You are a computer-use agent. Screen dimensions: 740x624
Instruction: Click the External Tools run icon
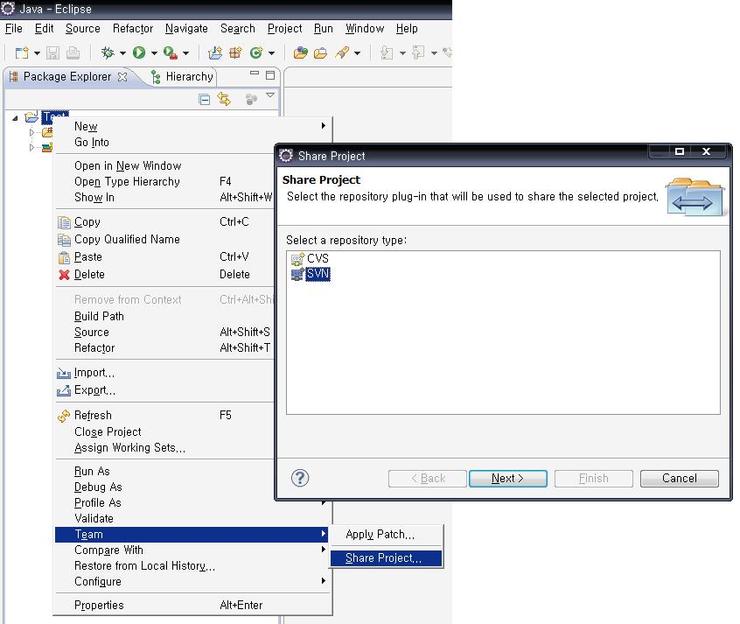coord(170,53)
